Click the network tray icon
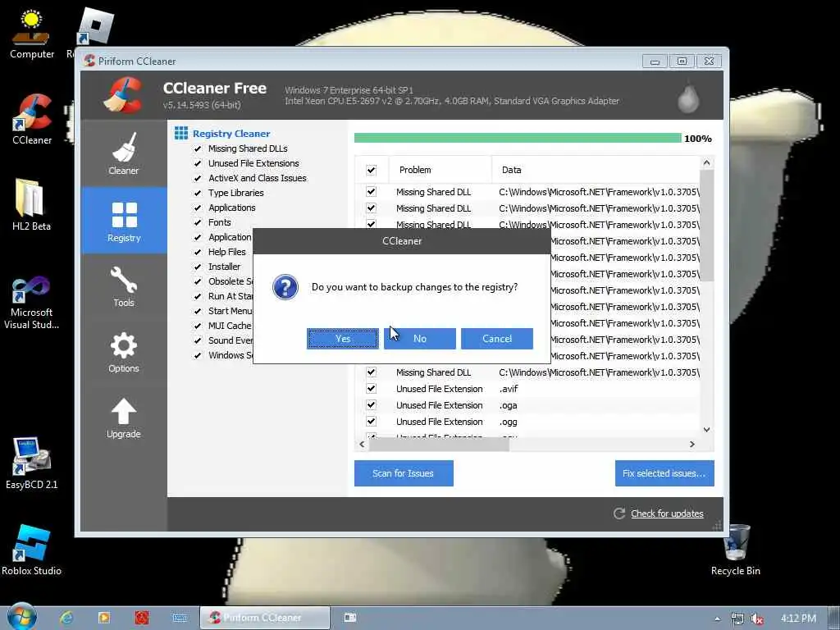 (x=737, y=619)
